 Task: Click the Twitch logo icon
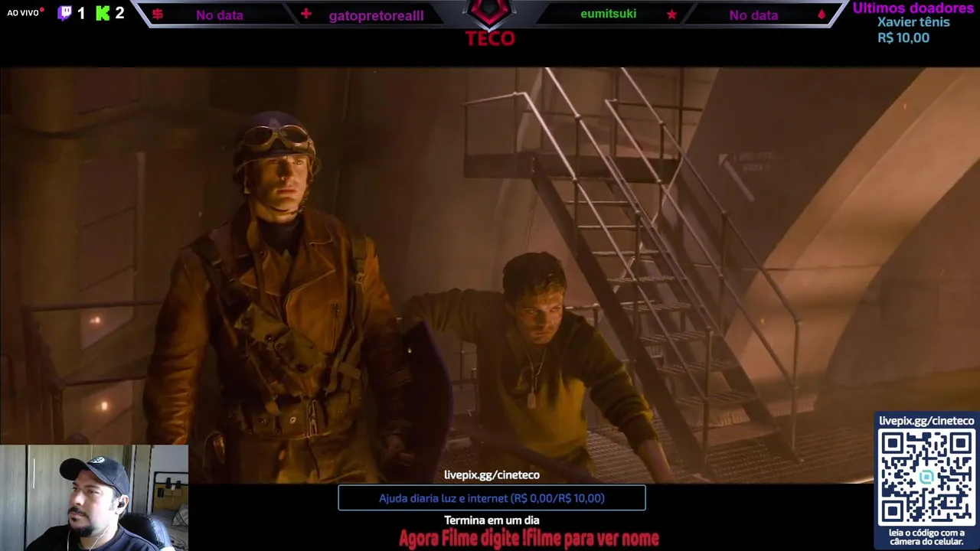pos(65,13)
